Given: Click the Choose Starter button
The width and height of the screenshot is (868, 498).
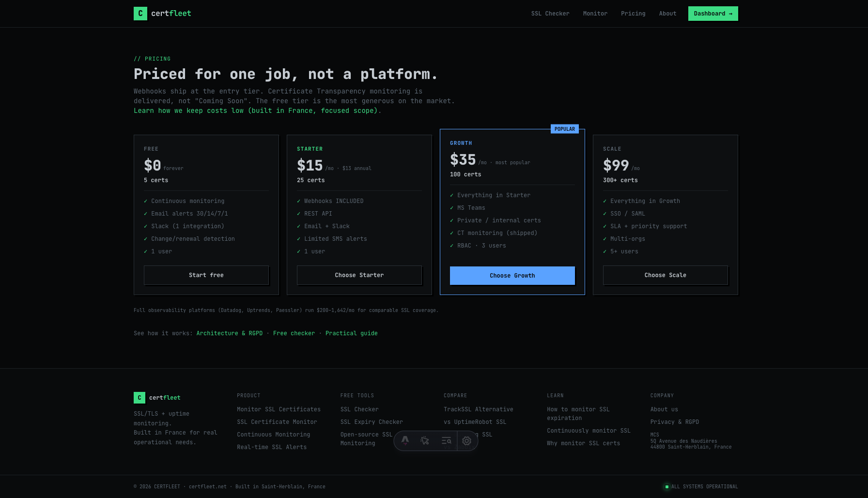Looking at the screenshot, I should pos(359,275).
